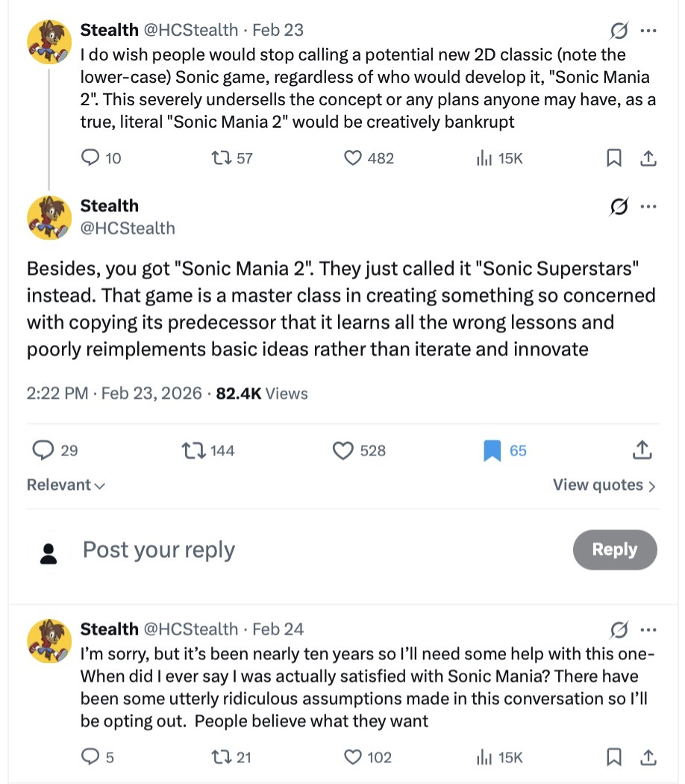Share the main Sonic Superstars post

pos(642,450)
